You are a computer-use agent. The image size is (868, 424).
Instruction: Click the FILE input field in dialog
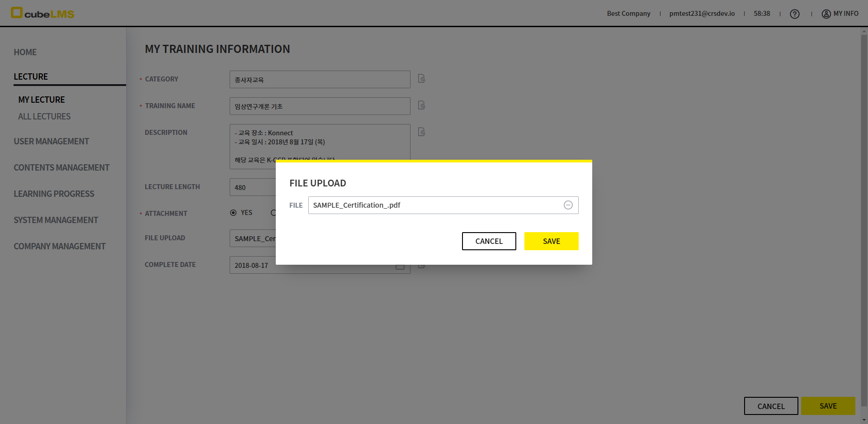point(434,205)
